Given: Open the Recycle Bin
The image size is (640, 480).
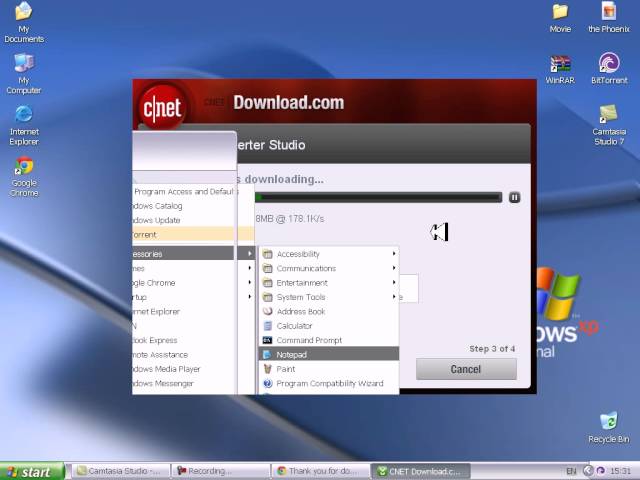Looking at the screenshot, I should click(609, 428).
